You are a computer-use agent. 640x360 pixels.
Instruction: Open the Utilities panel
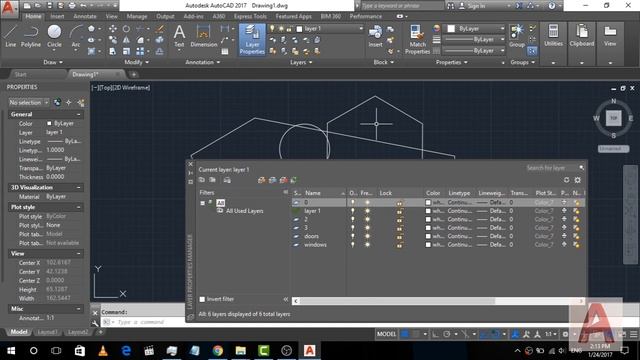click(x=553, y=35)
